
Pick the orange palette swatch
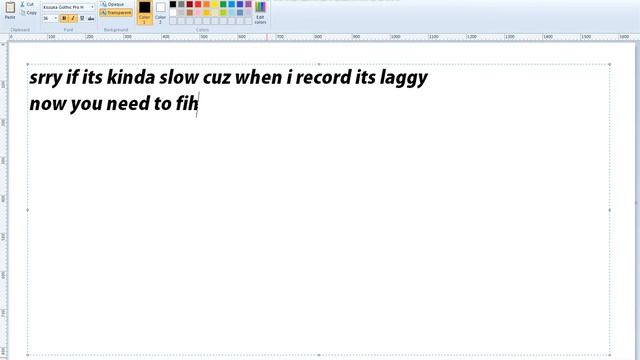(207, 4)
